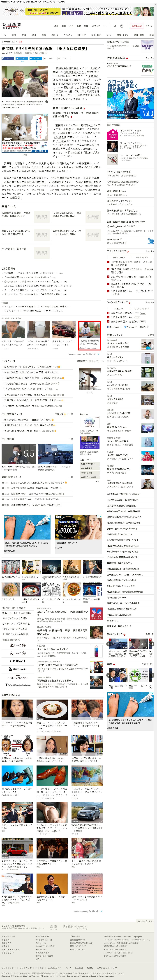
Task: Show more serial articles via もっと見る
Action: [149, 58]
